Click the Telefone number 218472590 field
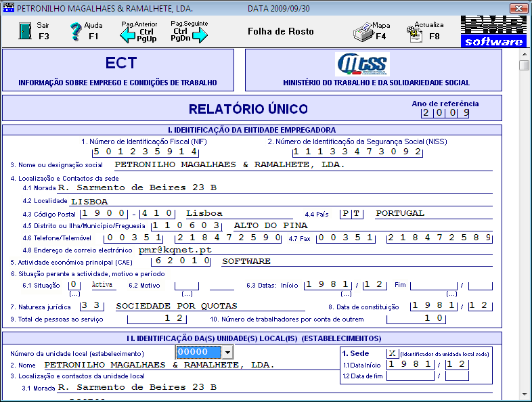The image size is (532, 402). pyautogui.click(x=228, y=238)
